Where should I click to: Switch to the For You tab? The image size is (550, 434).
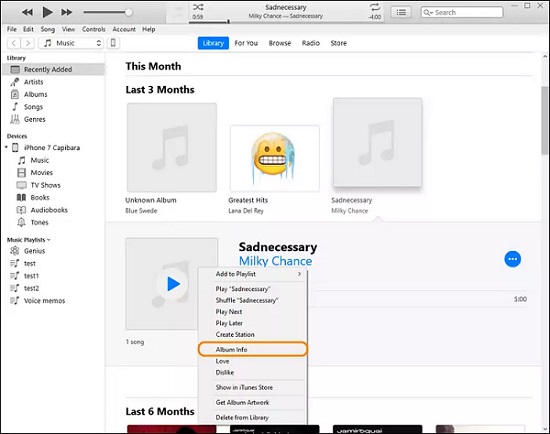(246, 43)
